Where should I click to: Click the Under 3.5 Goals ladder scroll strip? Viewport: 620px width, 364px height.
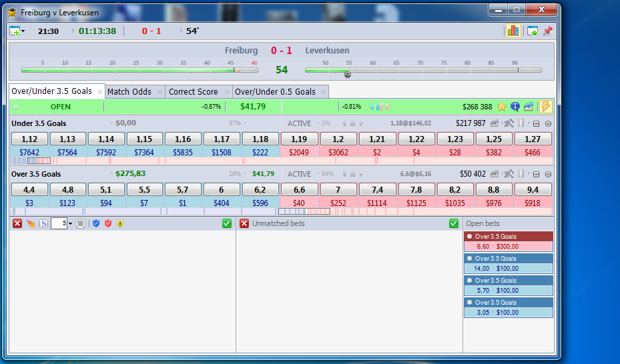pos(282,161)
